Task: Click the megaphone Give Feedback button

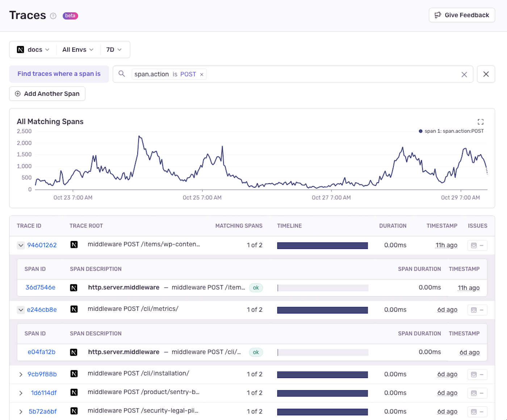Action: (x=462, y=15)
